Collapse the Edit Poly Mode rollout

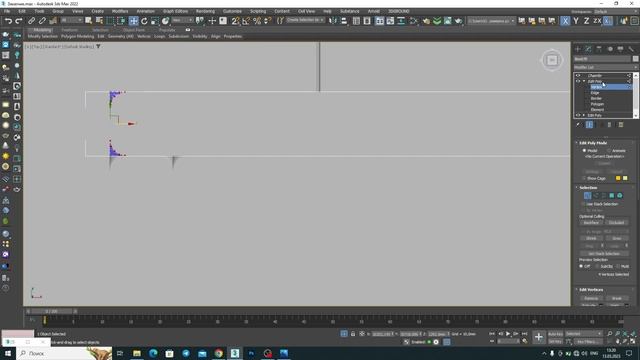(x=593, y=143)
